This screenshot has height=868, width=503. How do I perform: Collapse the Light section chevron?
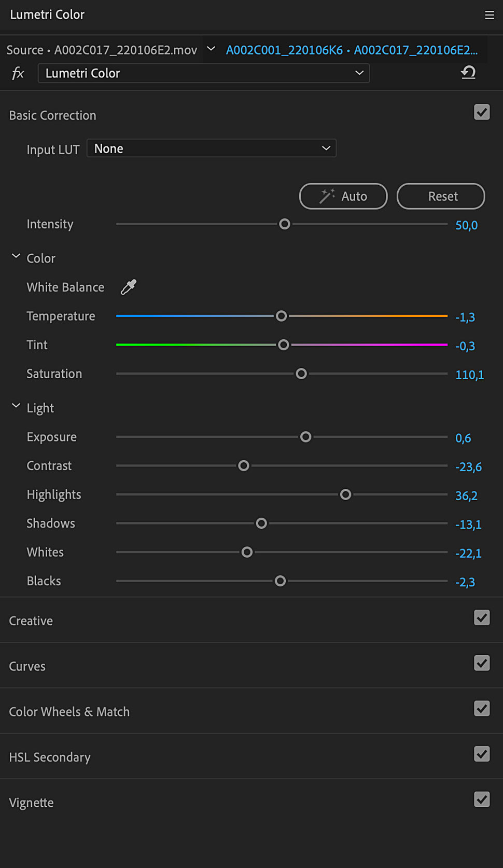pyautogui.click(x=16, y=406)
